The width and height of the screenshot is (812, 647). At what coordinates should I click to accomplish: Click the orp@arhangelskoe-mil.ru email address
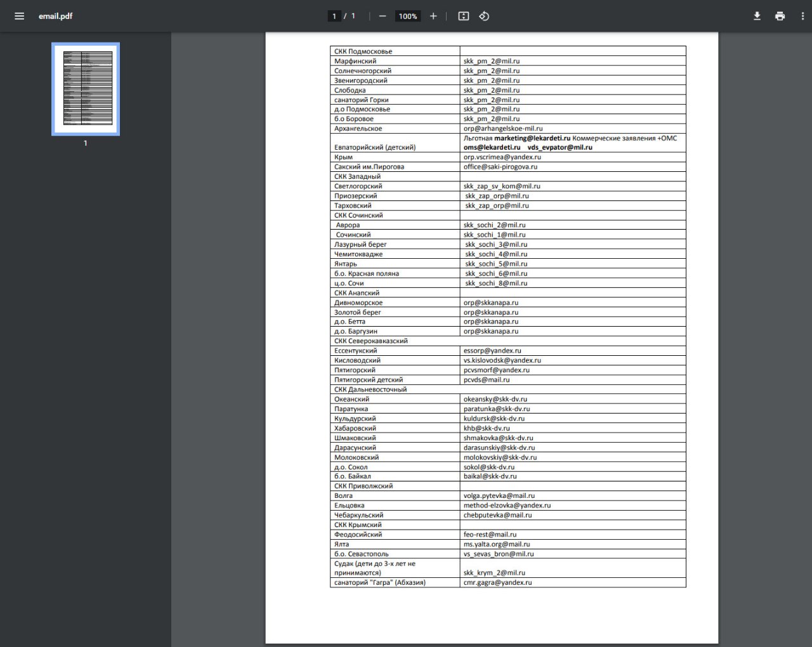point(502,129)
